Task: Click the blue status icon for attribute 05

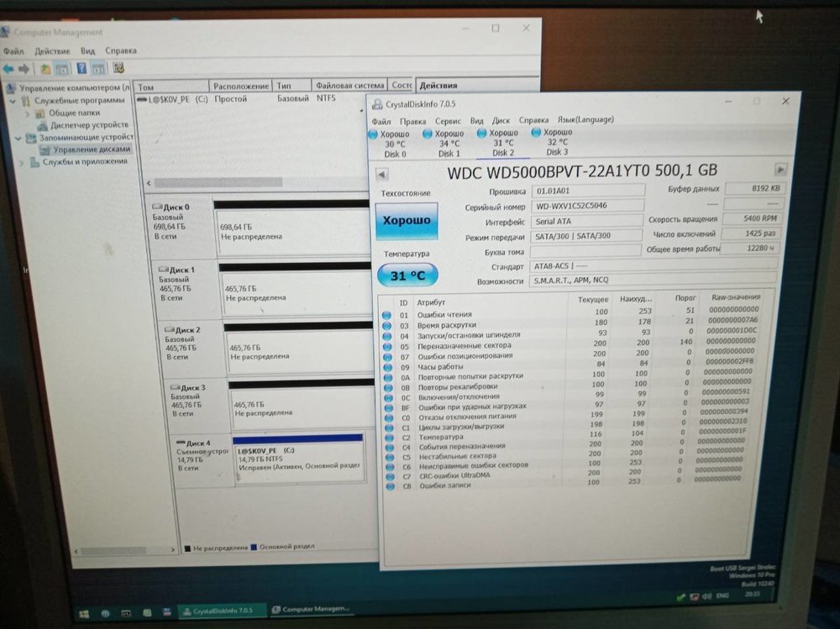Action: [387, 345]
